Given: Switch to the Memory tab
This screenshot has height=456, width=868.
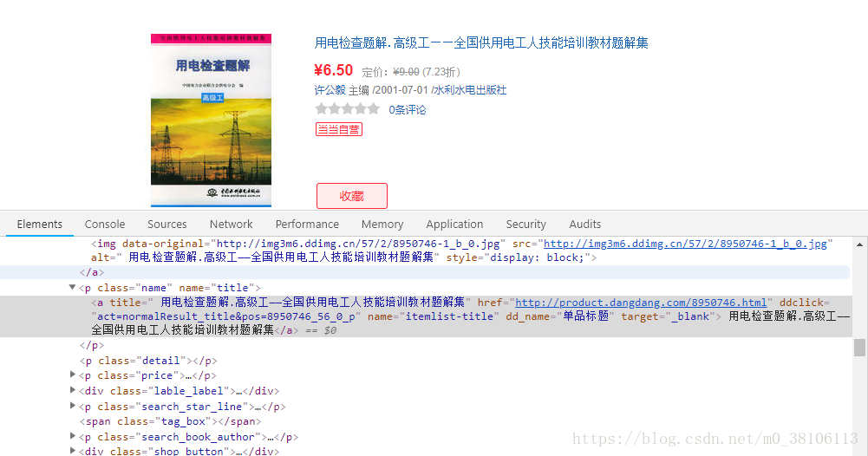Looking at the screenshot, I should click(x=382, y=225).
